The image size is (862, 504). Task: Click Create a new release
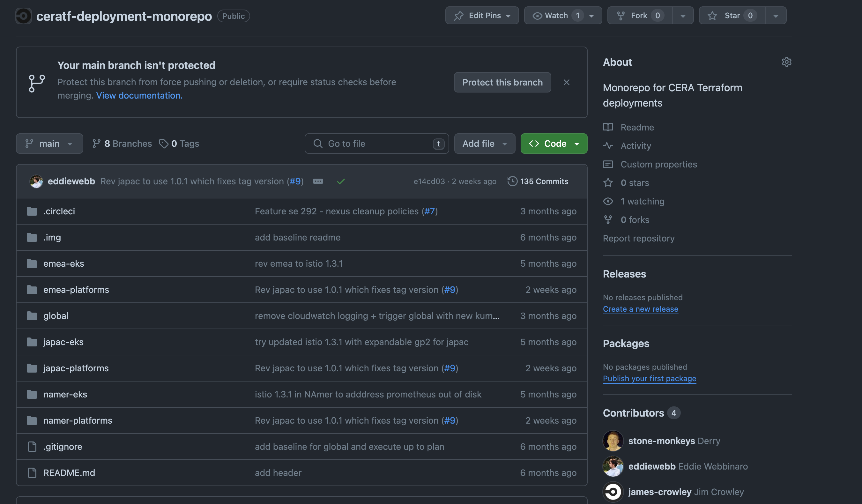pyautogui.click(x=641, y=309)
